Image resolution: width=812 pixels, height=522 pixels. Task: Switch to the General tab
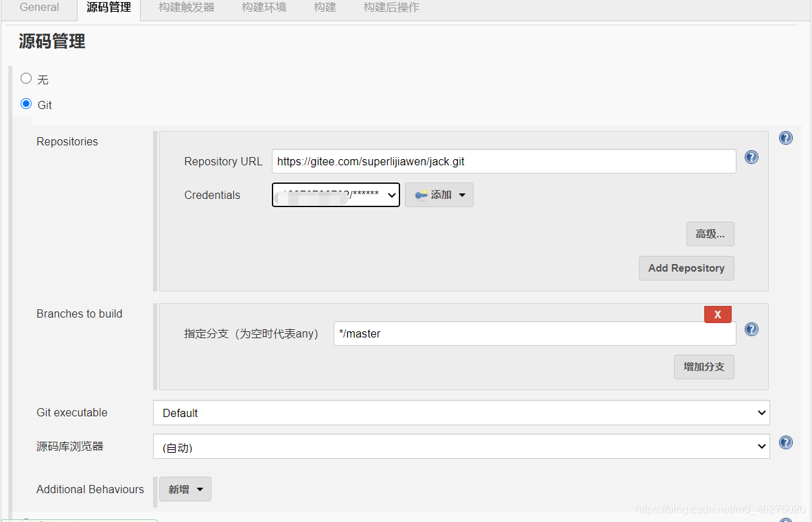tap(39, 8)
